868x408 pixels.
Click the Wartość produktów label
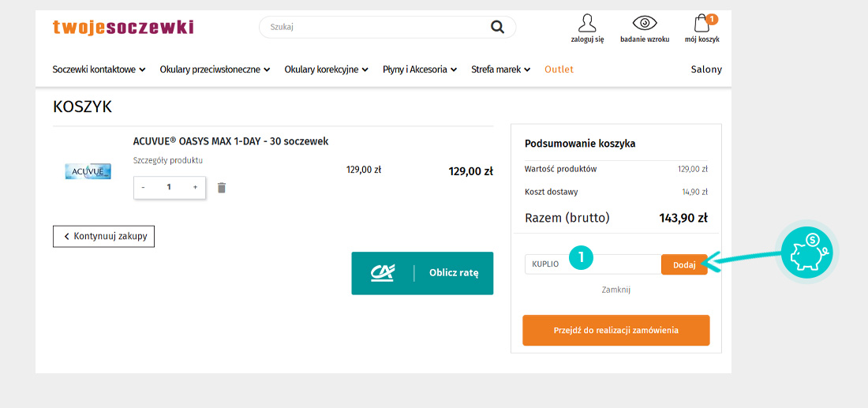point(561,170)
